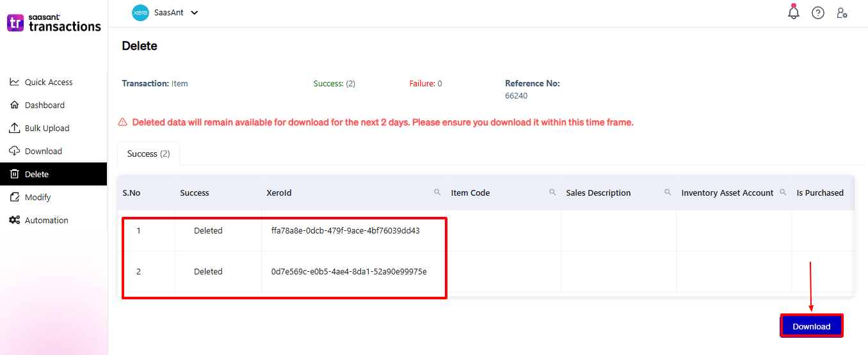The image size is (868, 355).
Task: Click the notifications bell icon
Action: click(794, 12)
